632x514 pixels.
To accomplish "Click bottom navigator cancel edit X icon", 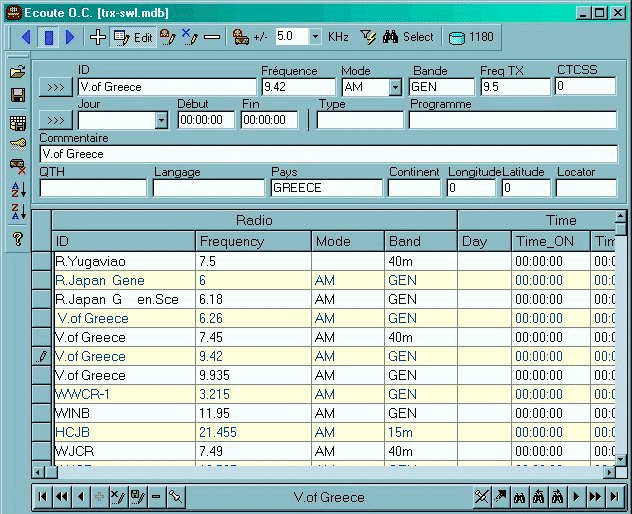I will coord(118,496).
